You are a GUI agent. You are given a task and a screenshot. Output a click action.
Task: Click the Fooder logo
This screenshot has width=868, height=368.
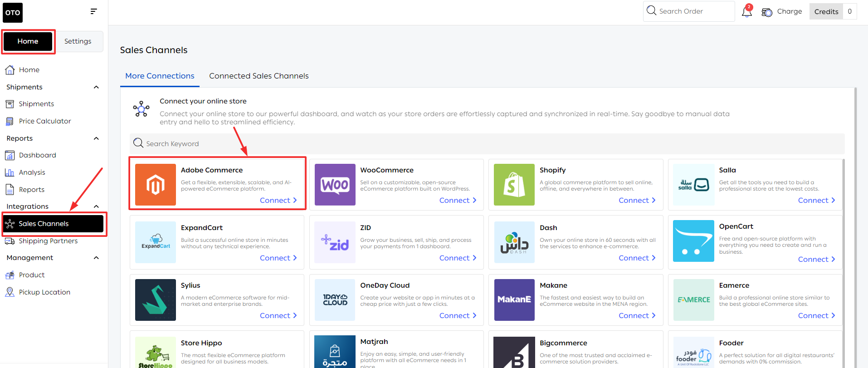click(694, 352)
